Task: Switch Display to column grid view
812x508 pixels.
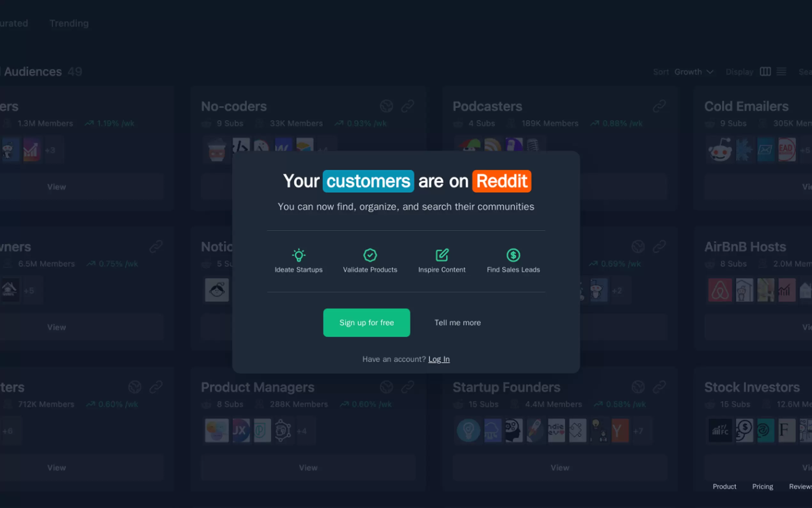Action: (765, 72)
